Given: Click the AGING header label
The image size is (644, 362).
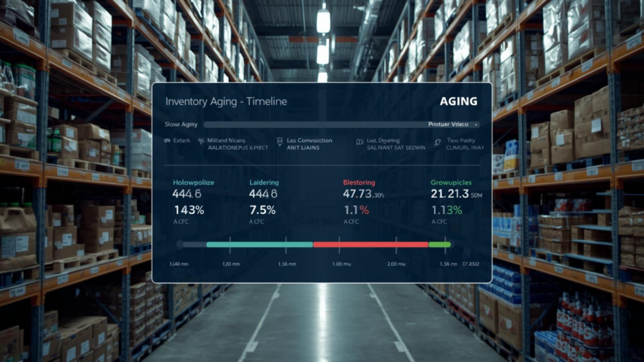Looking at the screenshot, I should tap(458, 101).
